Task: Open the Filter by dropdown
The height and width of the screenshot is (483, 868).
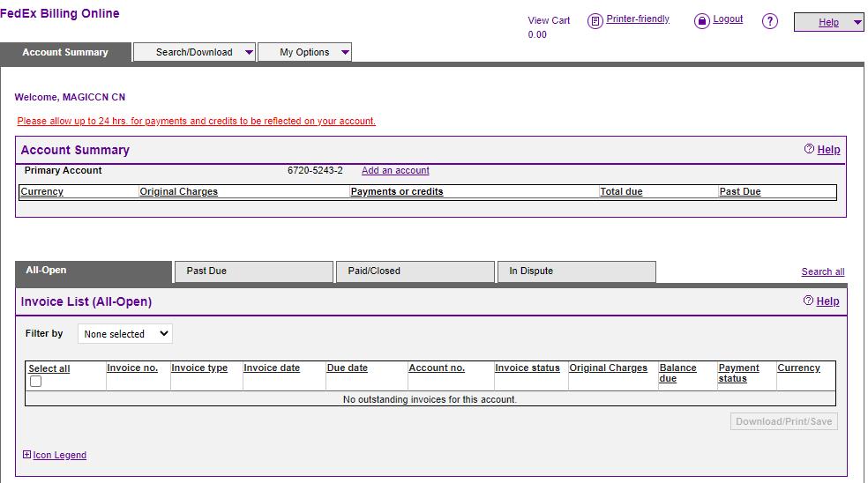Action: (x=125, y=334)
